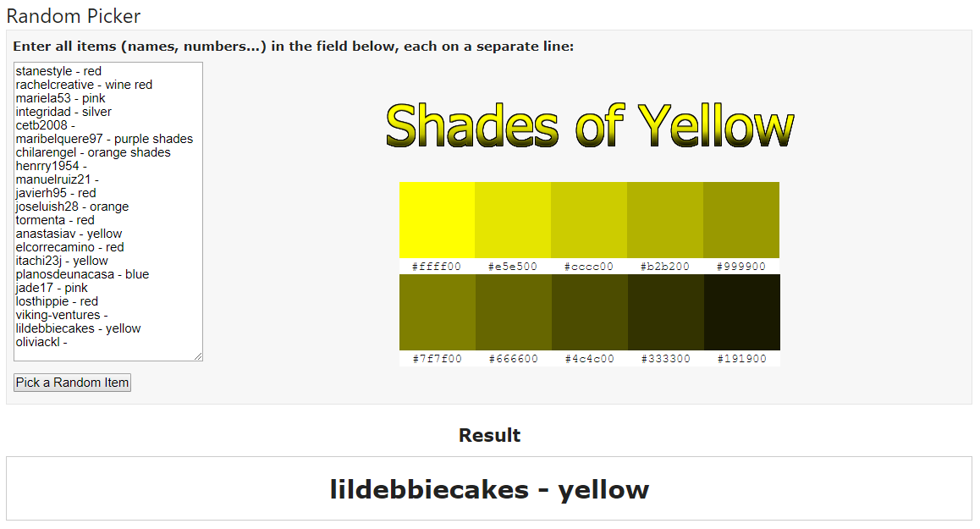The height and width of the screenshot is (529, 980).
Task: Click the 'maribelquere97 - purple shades' line
Action: click(x=104, y=139)
